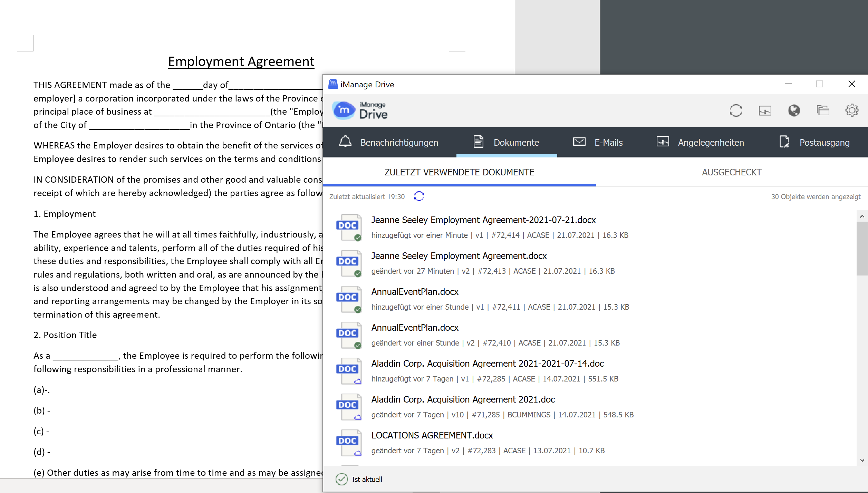
Task: Click DOC icon of AnnualEventPlan.docx v1
Action: point(349,299)
